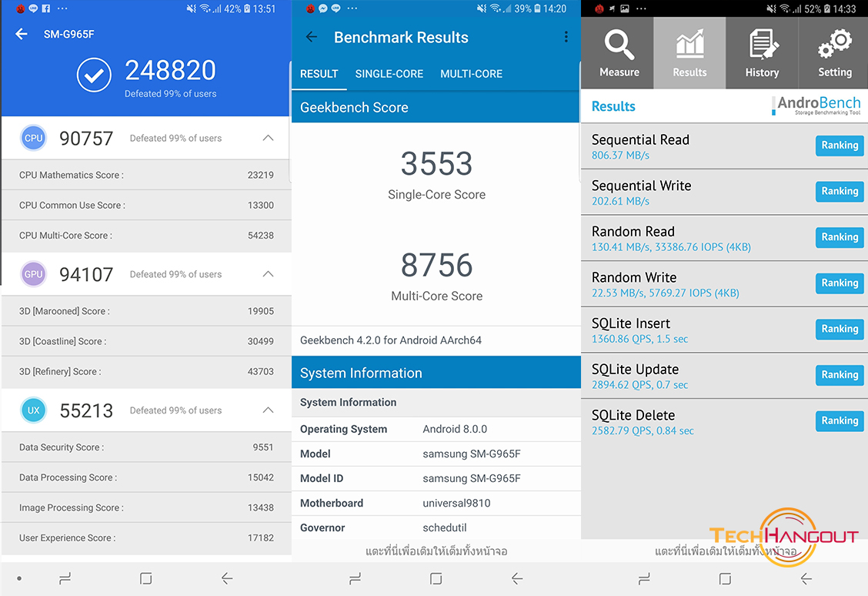Tap the dot button in AnTuTu navigation bar
Image resolution: width=868 pixels, height=596 pixels.
tap(19, 579)
